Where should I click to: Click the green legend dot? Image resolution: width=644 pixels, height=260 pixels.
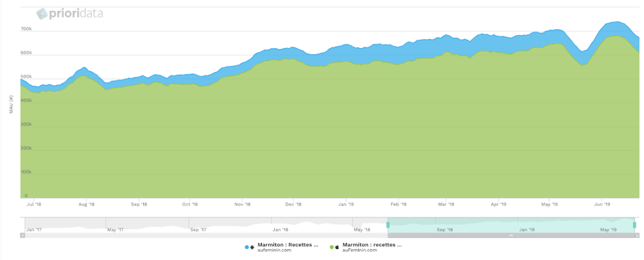coord(331,247)
